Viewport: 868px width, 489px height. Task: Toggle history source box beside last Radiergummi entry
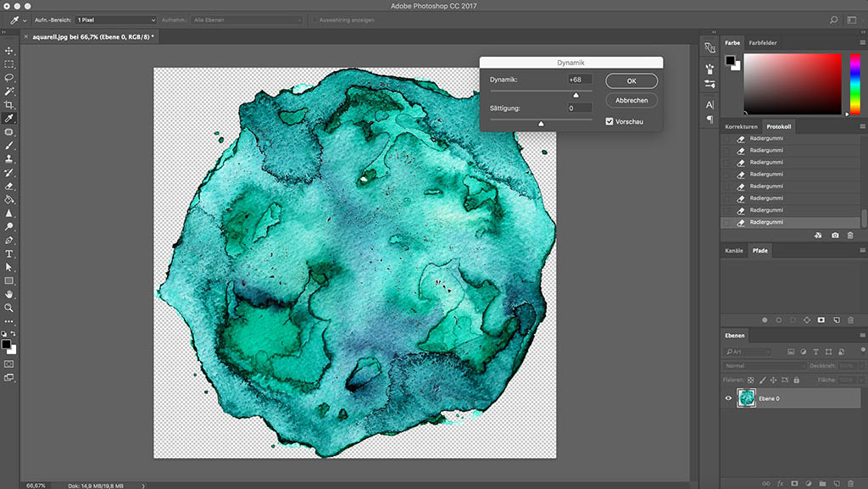[727, 222]
